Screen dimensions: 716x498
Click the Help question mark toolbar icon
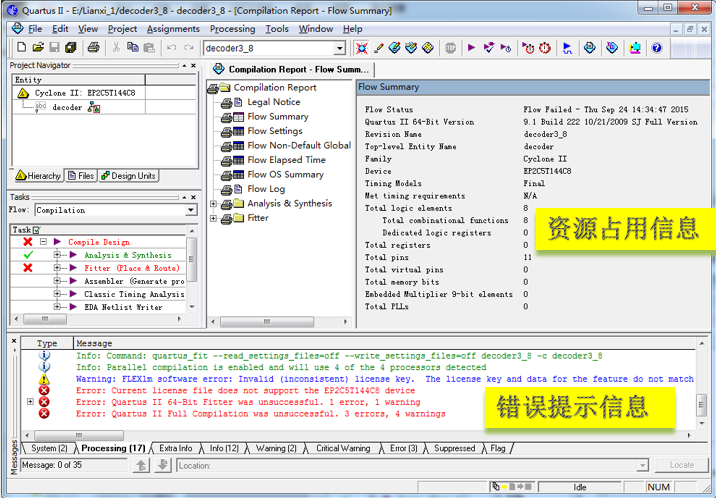657,48
